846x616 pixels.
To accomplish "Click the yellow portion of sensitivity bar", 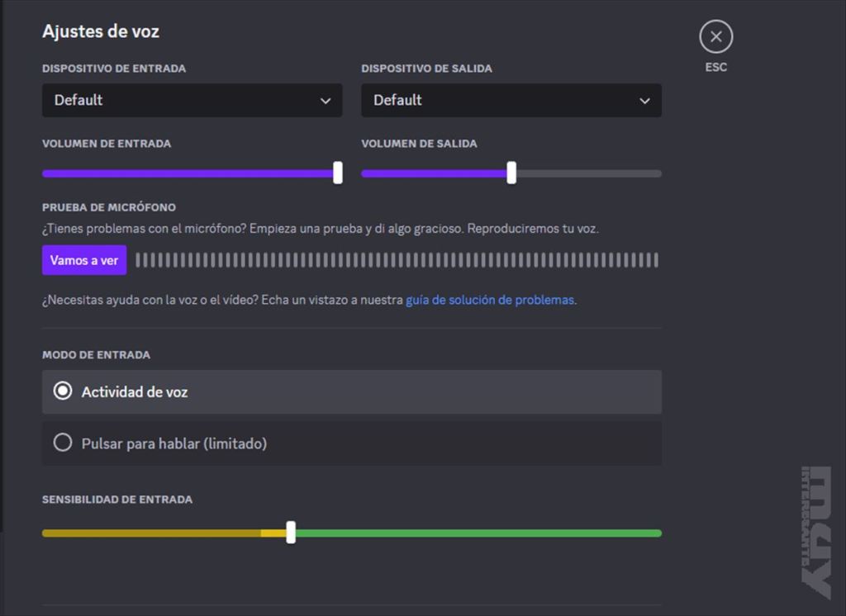I will coord(149,533).
